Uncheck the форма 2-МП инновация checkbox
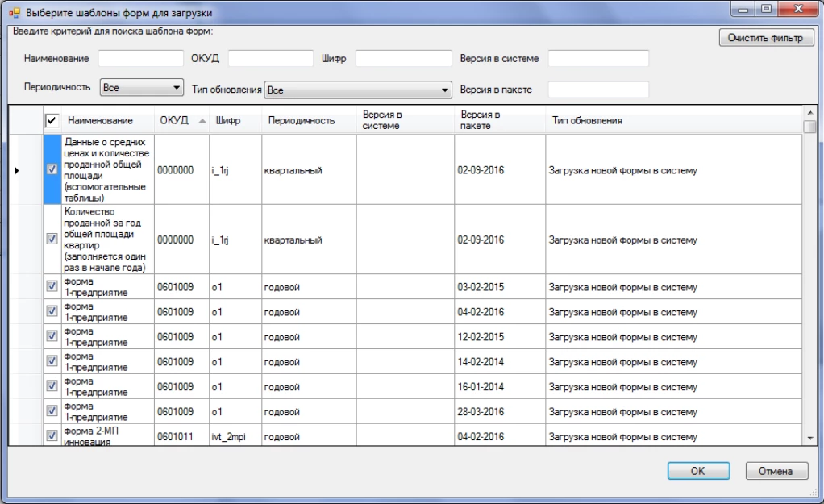 (x=52, y=436)
